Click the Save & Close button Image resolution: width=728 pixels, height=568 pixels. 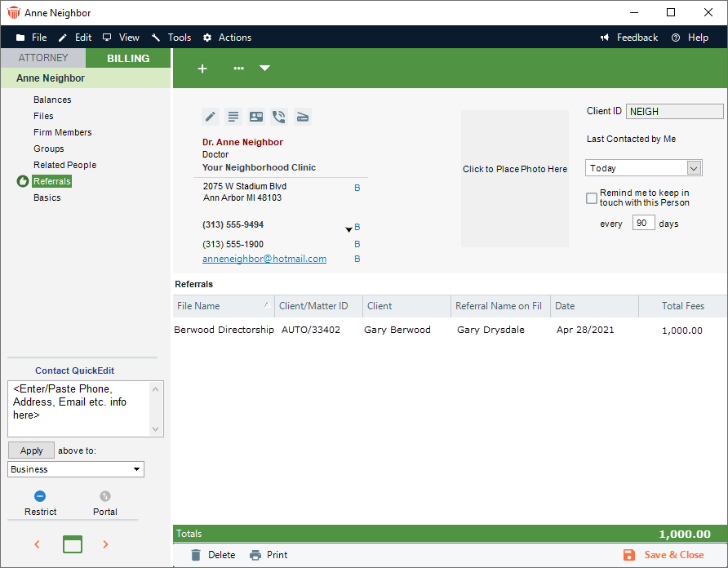pos(664,555)
